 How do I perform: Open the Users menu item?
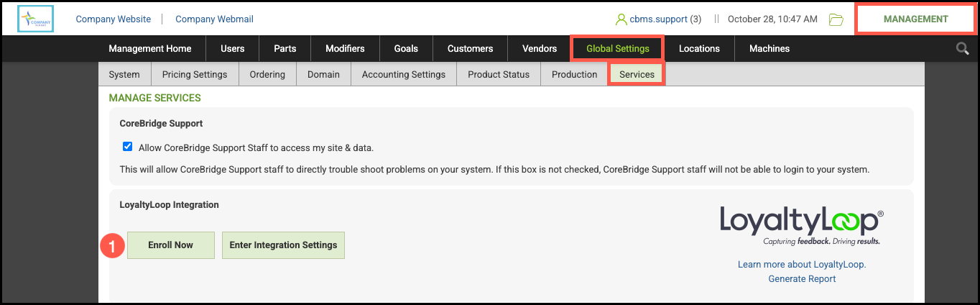pyautogui.click(x=233, y=49)
